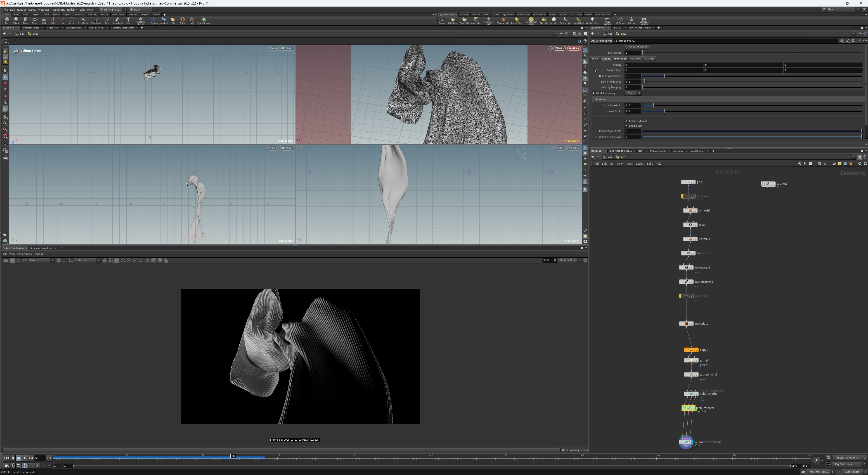The height and width of the screenshot is (475, 868).
Task: Open the Wind Shadowing None dropdown
Action: coord(633,93)
